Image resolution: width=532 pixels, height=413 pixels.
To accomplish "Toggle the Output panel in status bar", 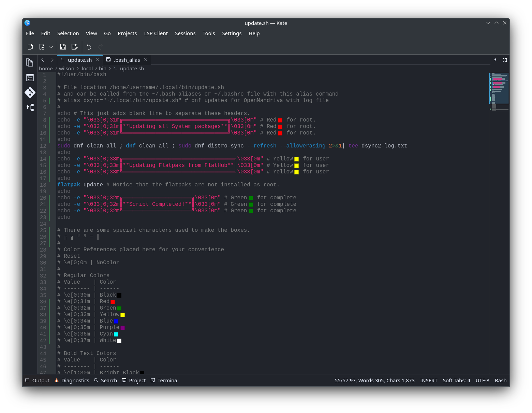I will 37,381.
